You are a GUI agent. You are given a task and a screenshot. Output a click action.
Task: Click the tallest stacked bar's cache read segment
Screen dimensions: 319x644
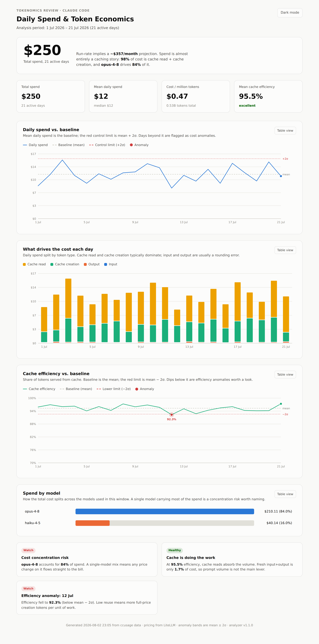tap(68, 298)
